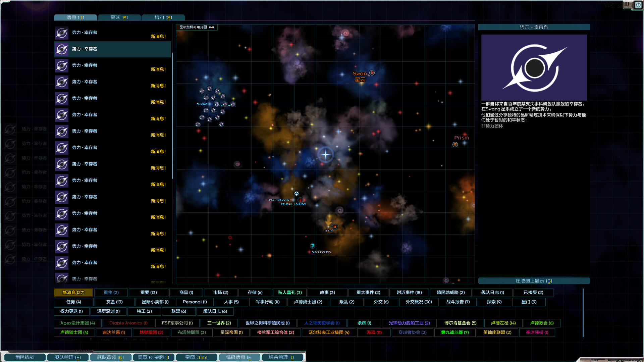Switch to the 势力 [3] tab

pos(163,17)
